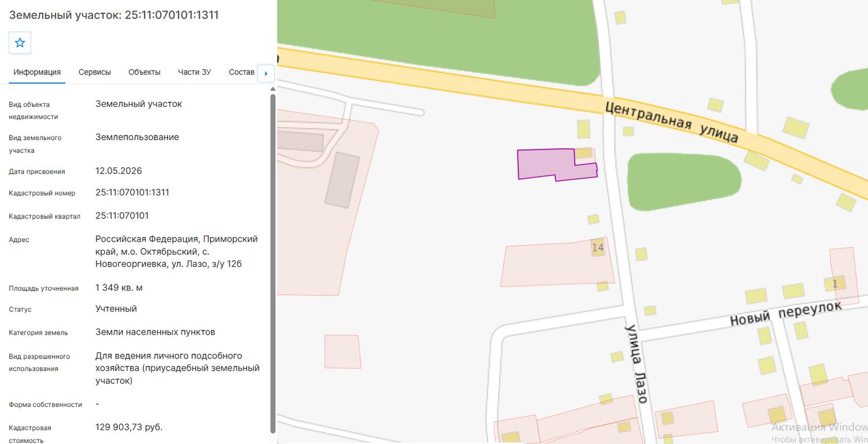Click the status value Учтенный
This screenshot has width=868, height=444.
[116, 309]
